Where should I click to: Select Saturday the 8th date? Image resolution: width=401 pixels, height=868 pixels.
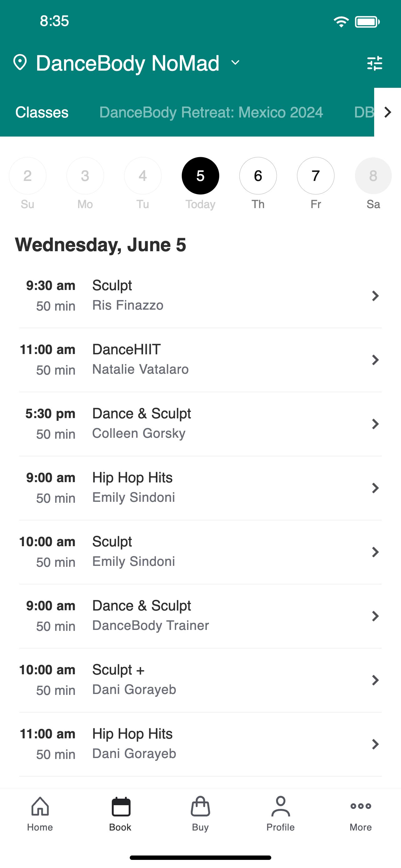(x=373, y=176)
